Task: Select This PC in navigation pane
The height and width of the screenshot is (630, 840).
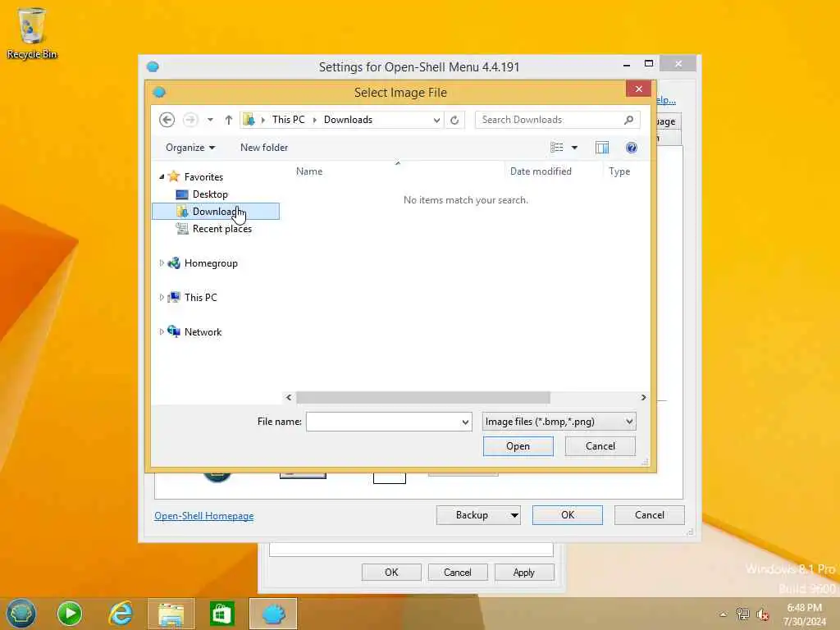Action: click(x=200, y=297)
